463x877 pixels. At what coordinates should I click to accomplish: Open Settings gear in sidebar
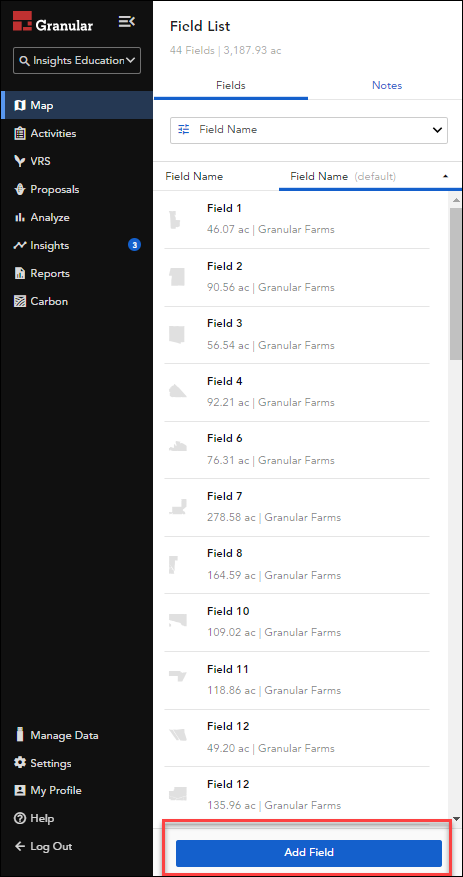pyautogui.click(x=20, y=763)
